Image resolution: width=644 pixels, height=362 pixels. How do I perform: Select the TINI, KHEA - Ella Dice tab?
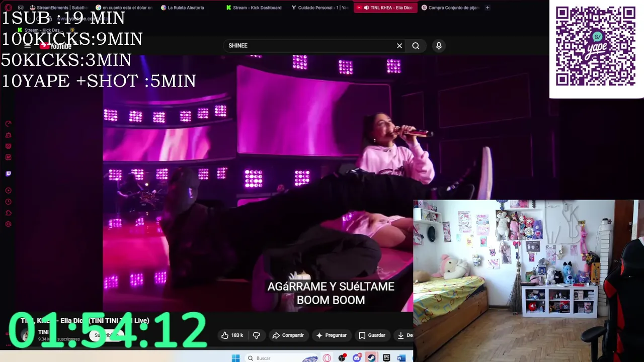pos(385,8)
